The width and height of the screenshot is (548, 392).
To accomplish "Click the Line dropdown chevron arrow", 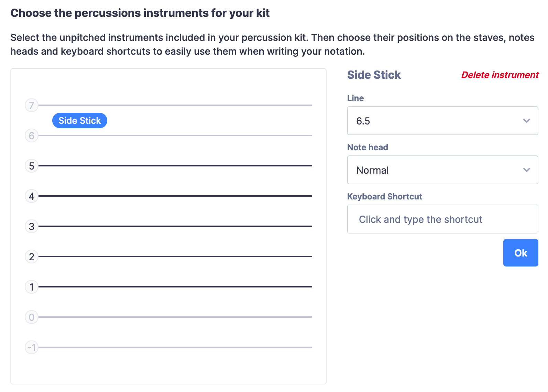I will (526, 121).
